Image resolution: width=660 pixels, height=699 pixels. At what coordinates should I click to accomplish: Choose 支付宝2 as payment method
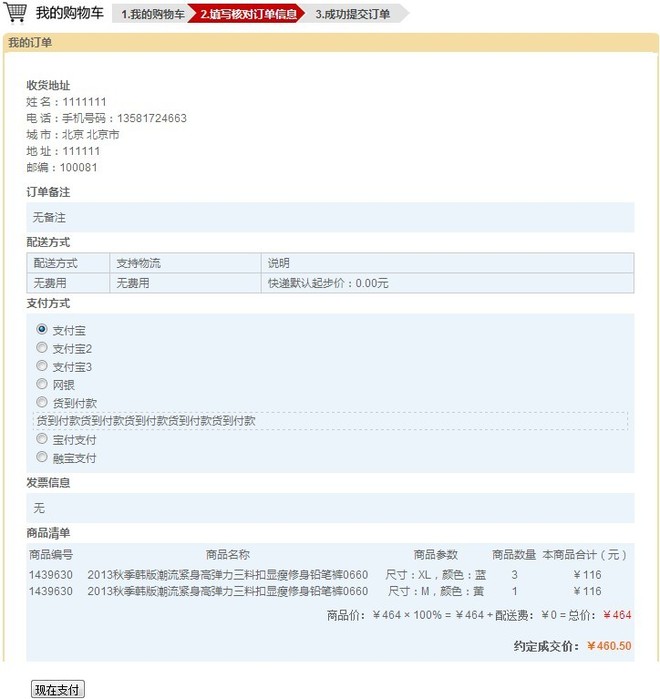pyautogui.click(x=42, y=348)
